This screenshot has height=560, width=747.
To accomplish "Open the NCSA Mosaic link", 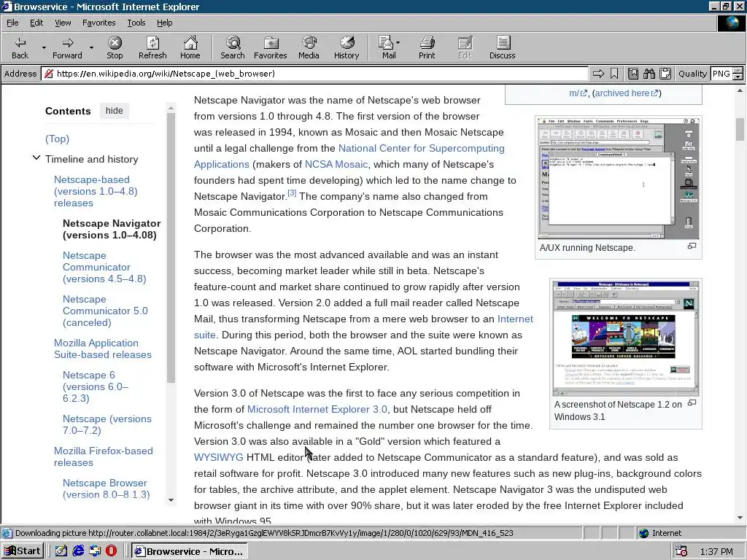I will click(x=336, y=164).
